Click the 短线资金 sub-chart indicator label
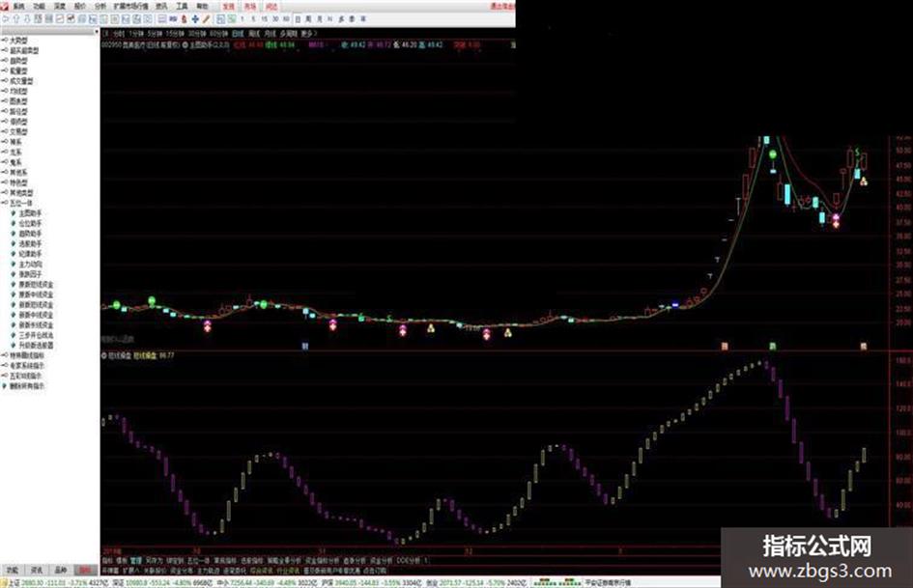 tap(120, 354)
